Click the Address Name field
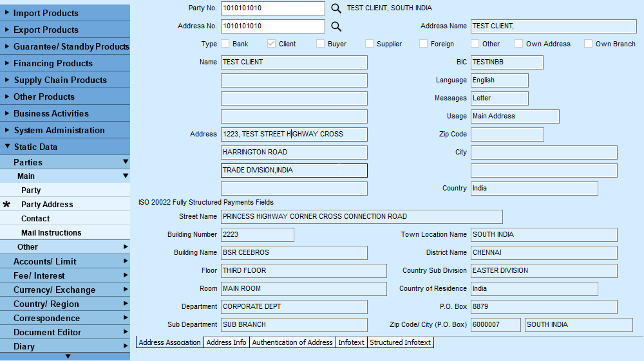The height and width of the screenshot is (361, 644). 554,26
